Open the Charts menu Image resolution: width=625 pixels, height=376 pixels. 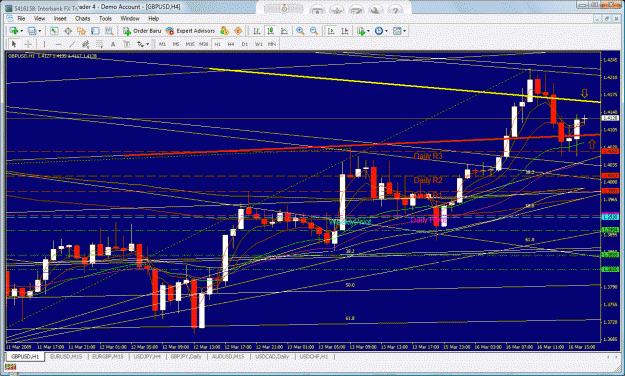[x=83, y=18]
